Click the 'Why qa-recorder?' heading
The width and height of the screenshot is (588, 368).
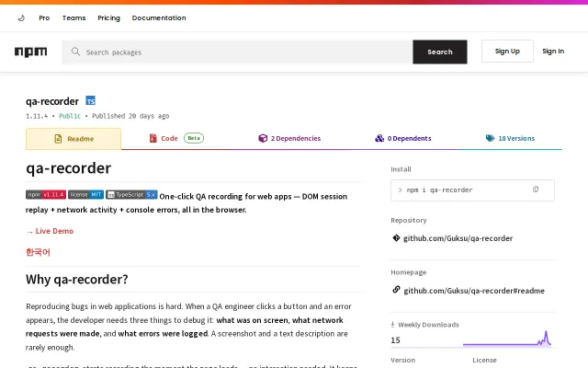pos(77,280)
